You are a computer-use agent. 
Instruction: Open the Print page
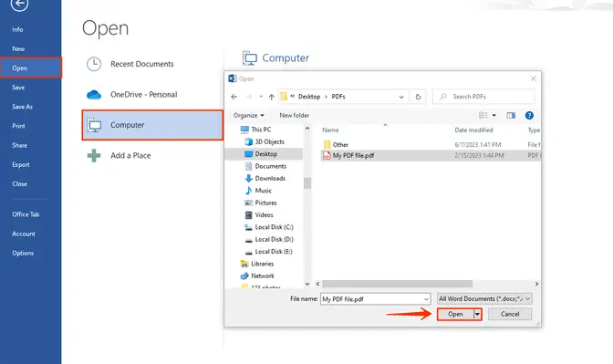click(x=18, y=126)
